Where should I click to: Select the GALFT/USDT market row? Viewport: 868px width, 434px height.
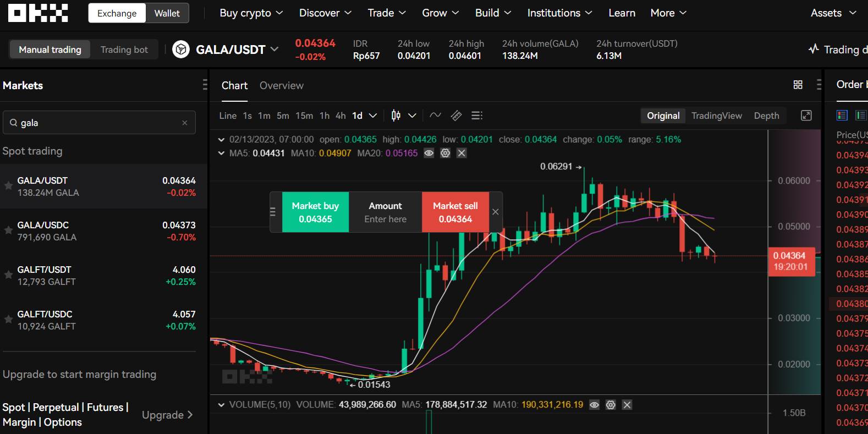103,275
